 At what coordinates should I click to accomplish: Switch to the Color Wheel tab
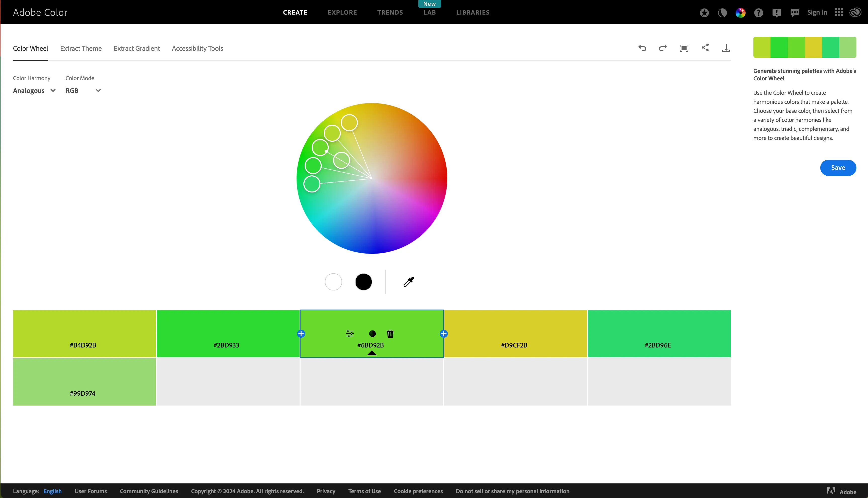coord(30,48)
